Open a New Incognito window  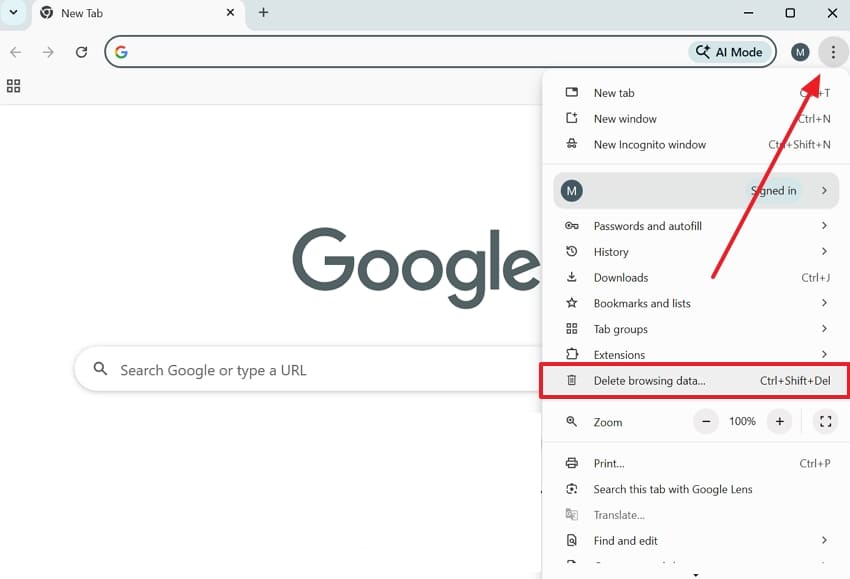pos(649,144)
